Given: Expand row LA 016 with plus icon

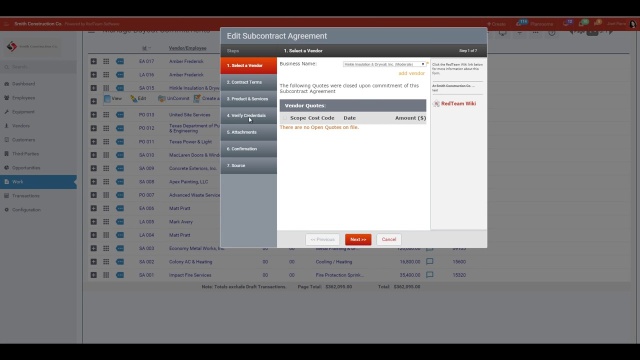Looking at the screenshot, I should click(93, 75).
